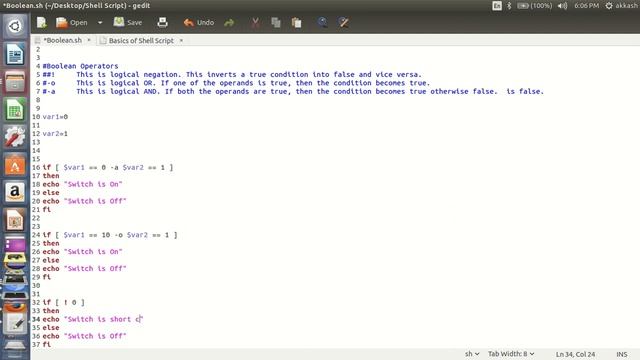Cut the selected text with scissors icon
Screen dimensions: 640x360
point(256,22)
